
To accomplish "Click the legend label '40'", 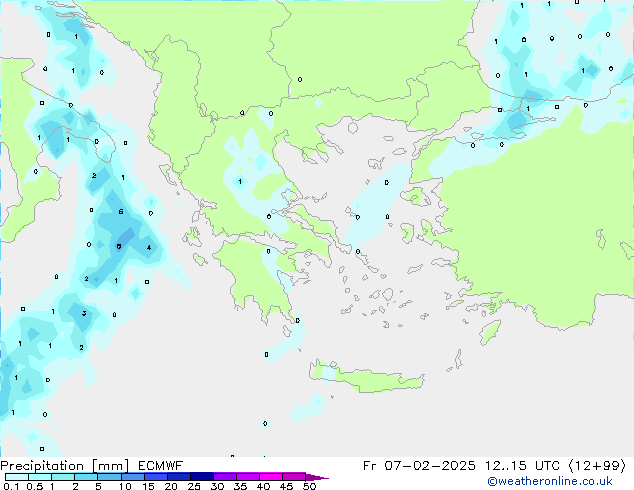I will point(263,486).
